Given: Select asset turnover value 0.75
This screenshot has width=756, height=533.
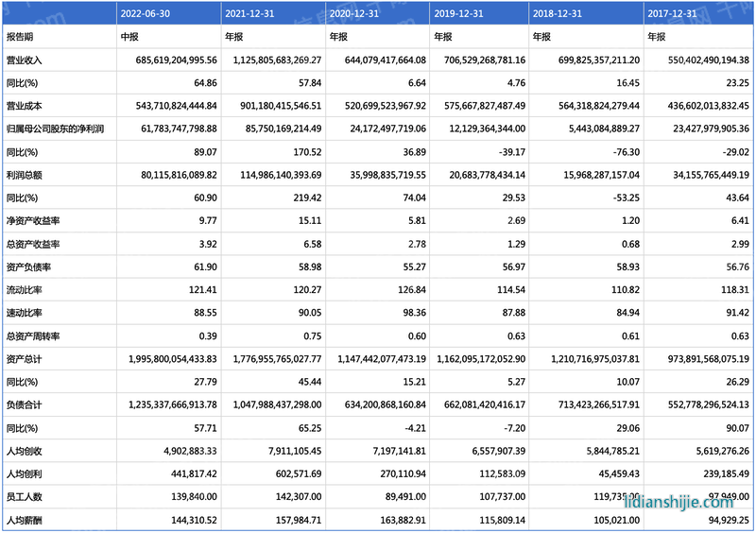Looking at the screenshot, I should [313, 335].
